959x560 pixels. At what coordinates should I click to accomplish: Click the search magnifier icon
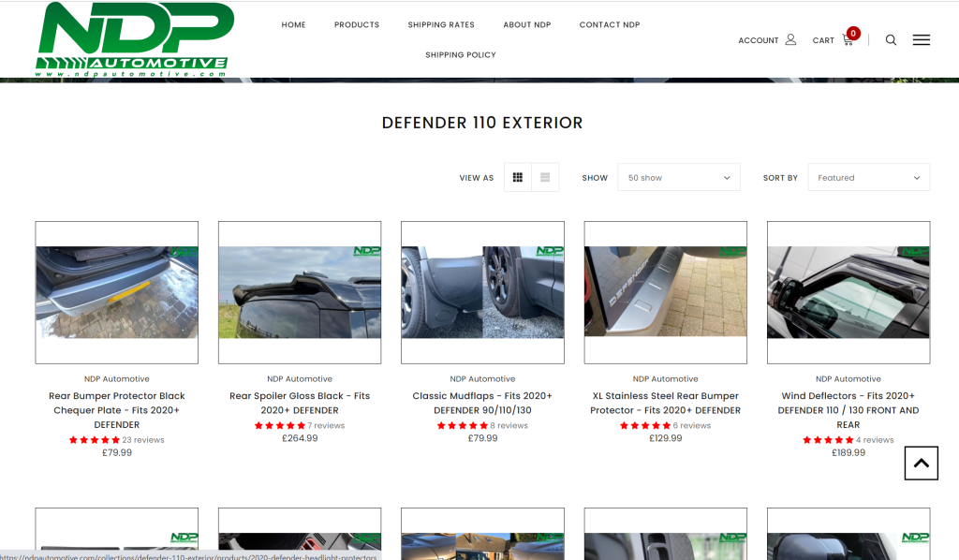point(892,39)
